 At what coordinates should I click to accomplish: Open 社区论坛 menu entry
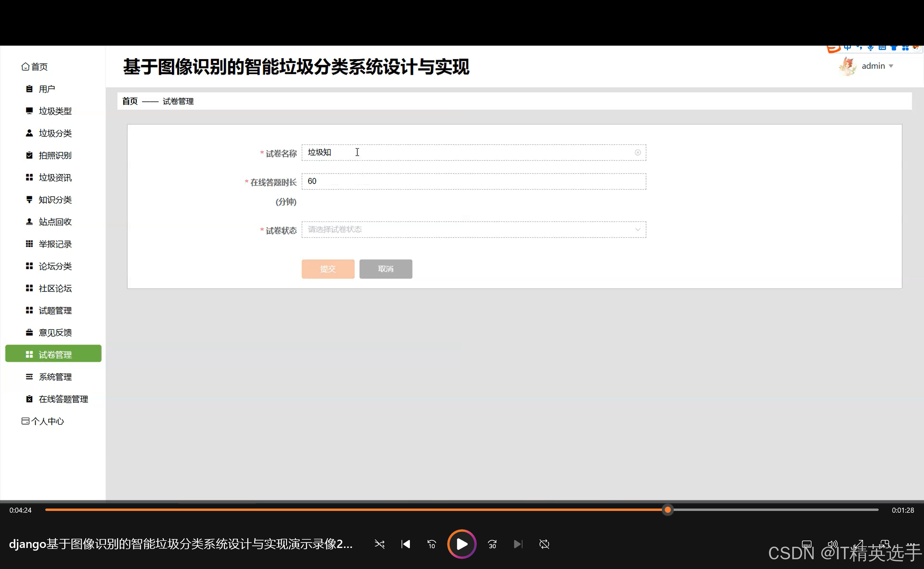coord(55,289)
